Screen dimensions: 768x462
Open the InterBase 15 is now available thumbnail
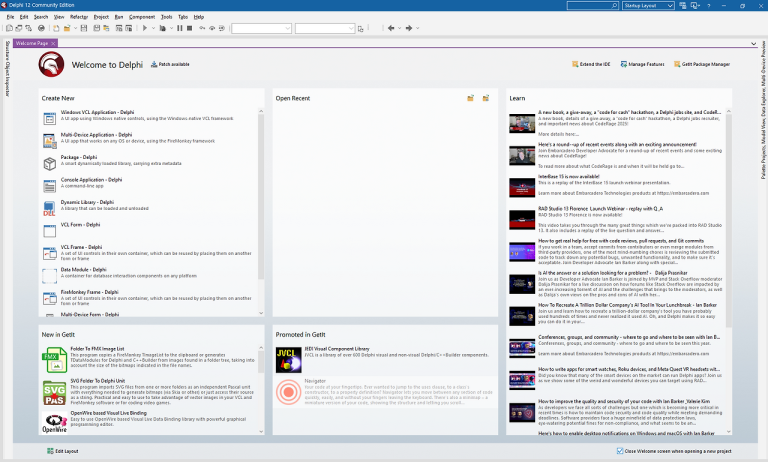tap(522, 188)
